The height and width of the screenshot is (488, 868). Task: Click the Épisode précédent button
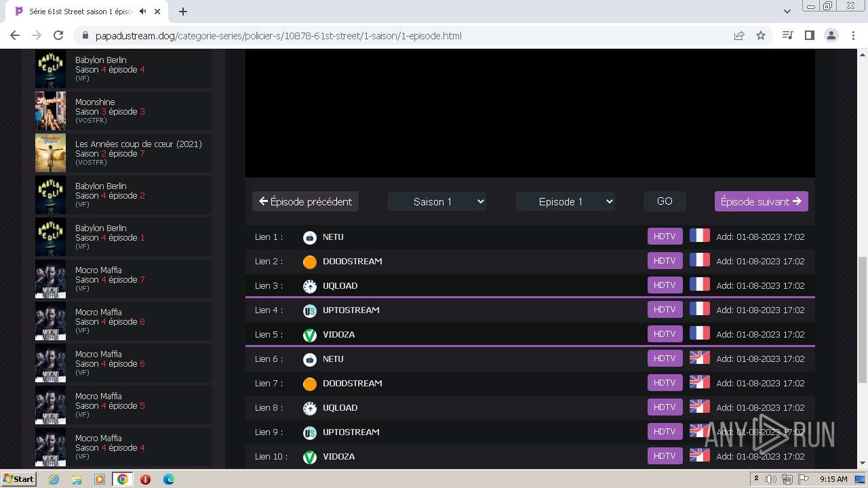click(x=305, y=201)
